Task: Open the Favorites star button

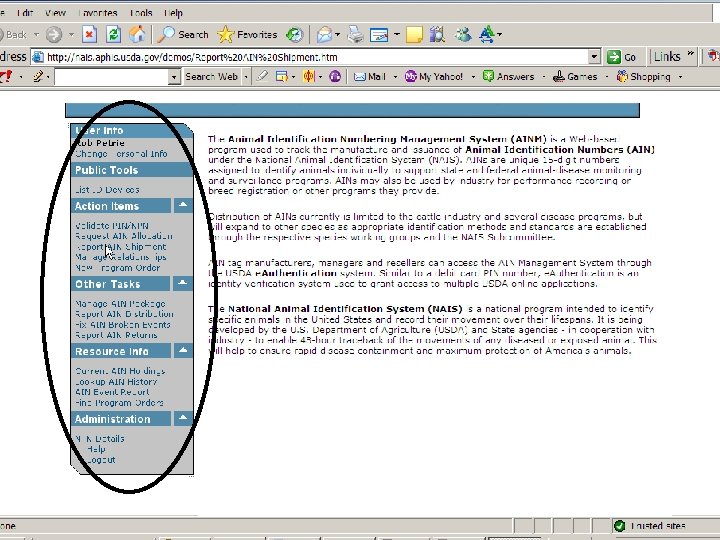Action: 247,34
